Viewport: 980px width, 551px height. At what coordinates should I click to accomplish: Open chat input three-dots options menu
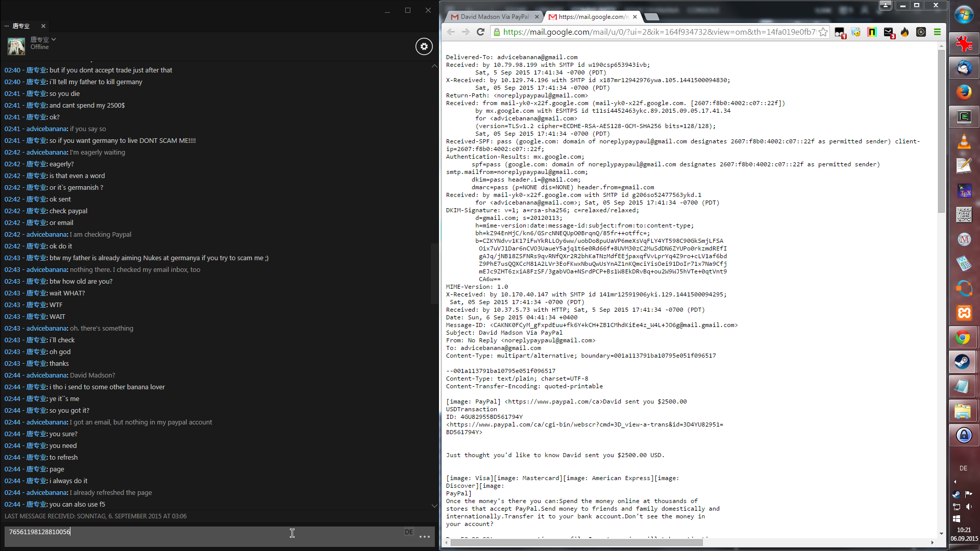point(424,537)
